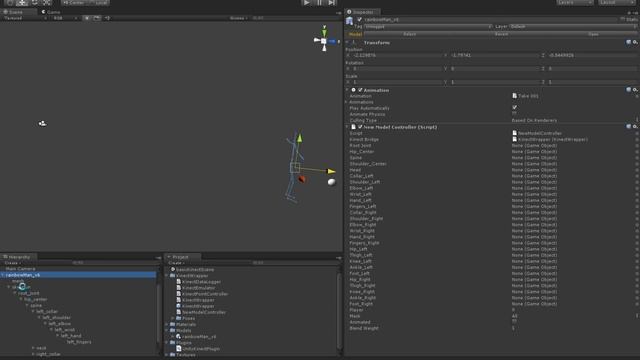The height and width of the screenshot is (360, 640).
Task: Click the red move-handle cone
Action: tap(302, 179)
